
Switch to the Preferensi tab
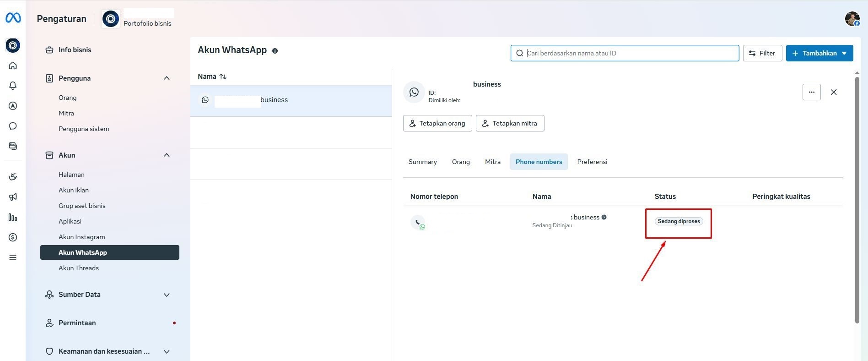pyautogui.click(x=592, y=162)
